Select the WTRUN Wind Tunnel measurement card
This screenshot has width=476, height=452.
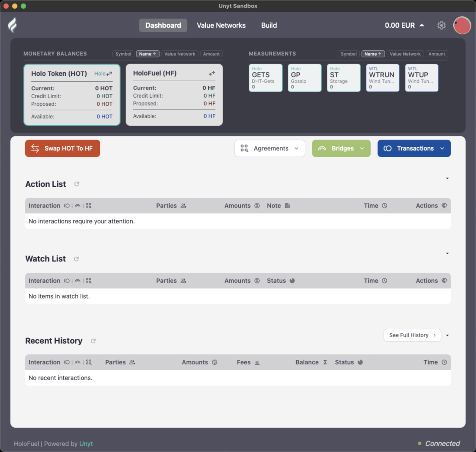click(383, 78)
